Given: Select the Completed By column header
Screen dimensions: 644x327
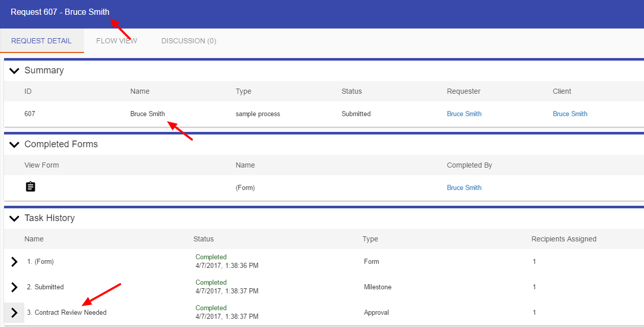Looking at the screenshot, I should (469, 165).
